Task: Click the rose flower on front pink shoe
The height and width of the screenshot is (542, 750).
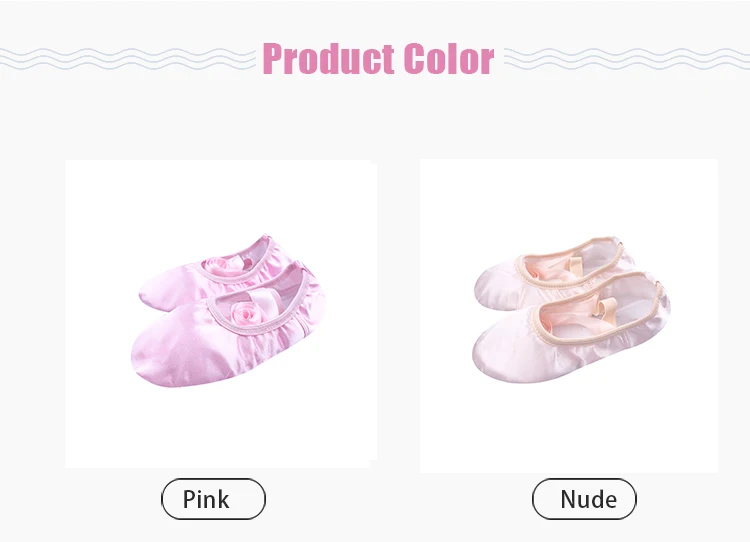Action: coord(245,314)
